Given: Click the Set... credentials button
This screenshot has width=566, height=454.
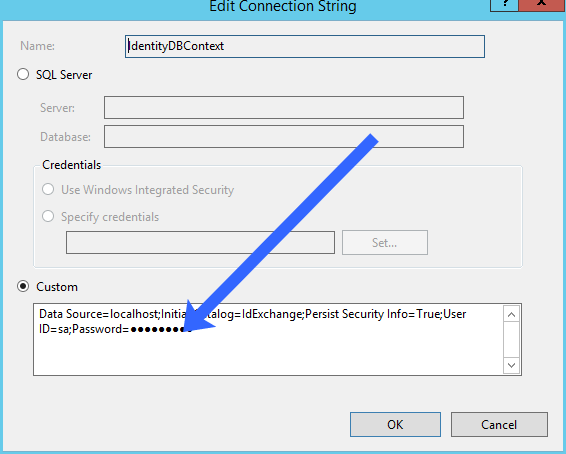Looking at the screenshot, I should click(385, 243).
